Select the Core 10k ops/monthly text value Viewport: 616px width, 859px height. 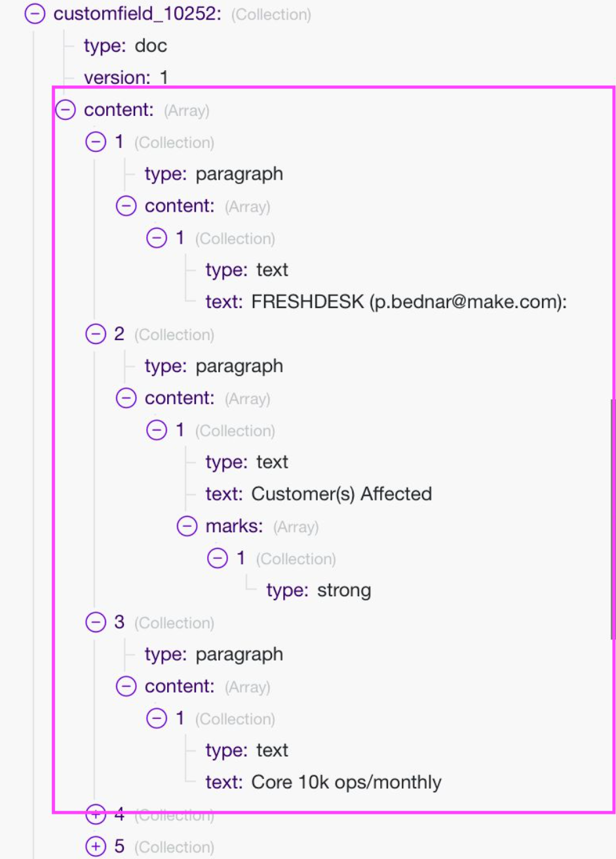pyautogui.click(x=346, y=782)
